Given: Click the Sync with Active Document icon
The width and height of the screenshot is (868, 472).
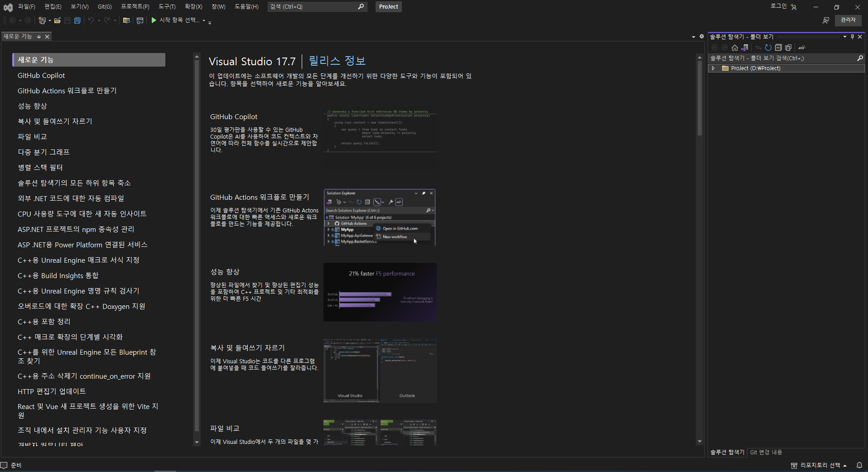Looking at the screenshot, I should coord(758,48).
